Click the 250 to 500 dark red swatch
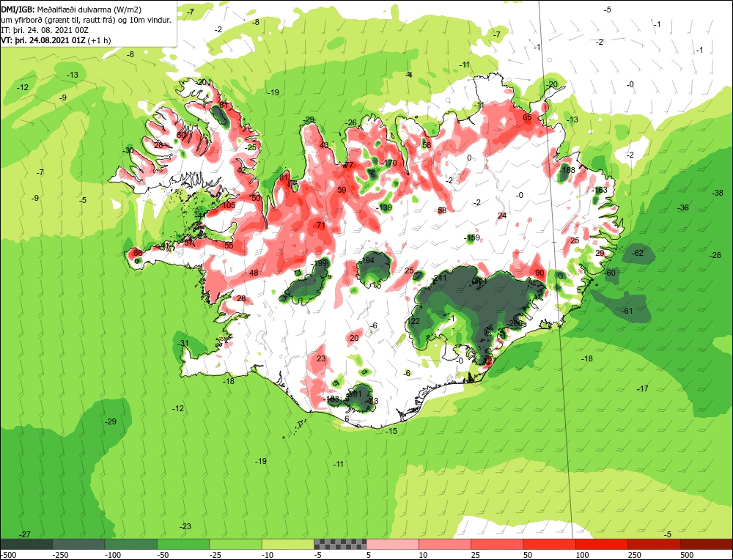Image resolution: width=733 pixels, height=560 pixels. [655, 544]
